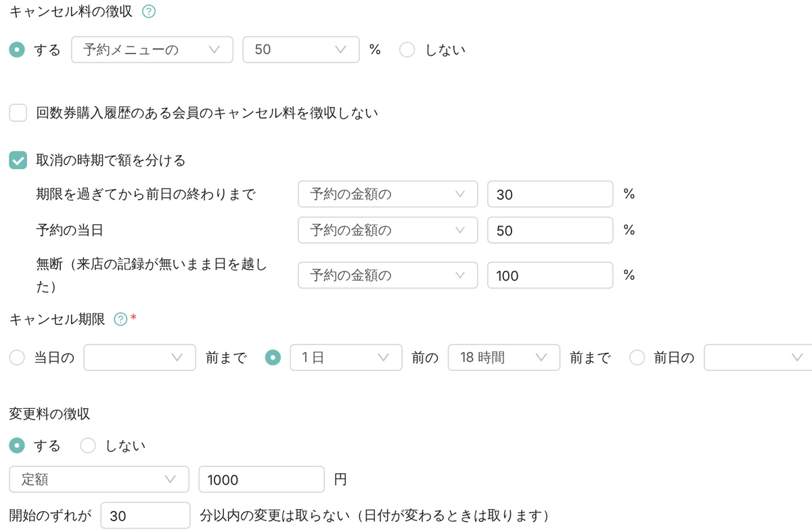Open the 18 時間 dropdown
Image resolution: width=812 pixels, height=530 pixels.
504,357
